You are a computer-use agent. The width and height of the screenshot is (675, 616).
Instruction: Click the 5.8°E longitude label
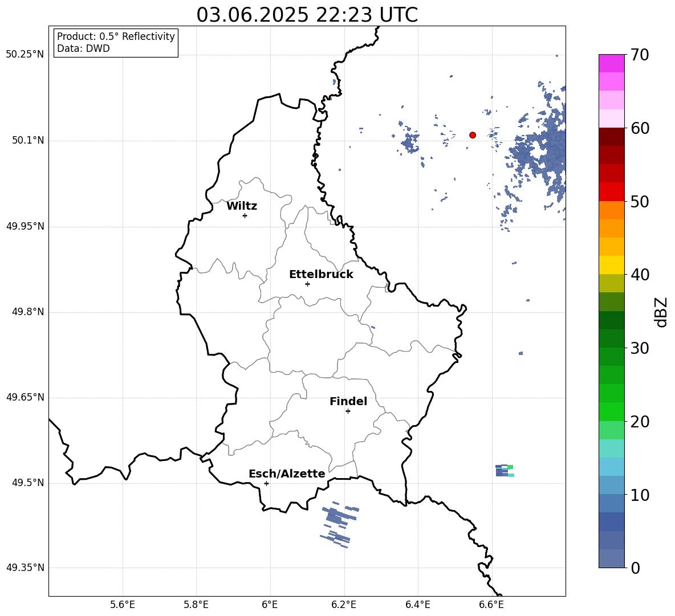click(196, 605)
